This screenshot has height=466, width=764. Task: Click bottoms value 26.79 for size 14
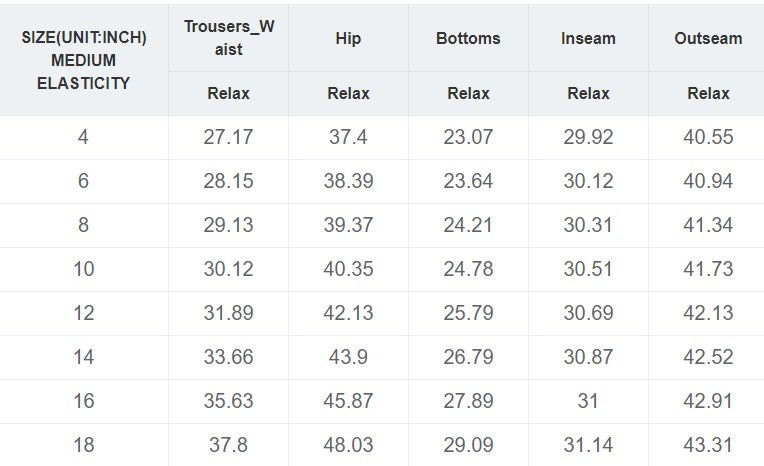(468, 357)
